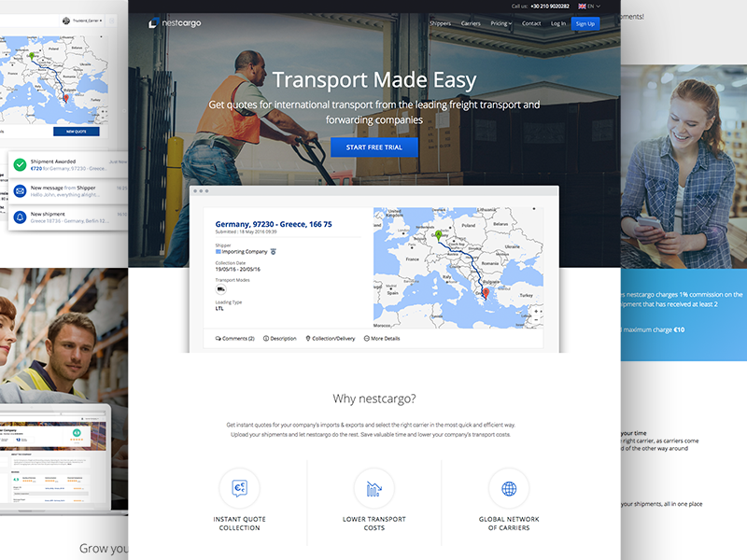Click the Instant Quote Collection icon
The width and height of the screenshot is (747, 560).
tap(239, 488)
